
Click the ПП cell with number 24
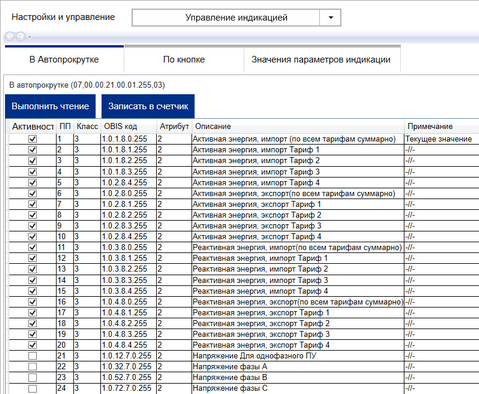pyautogui.click(x=65, y=388)
